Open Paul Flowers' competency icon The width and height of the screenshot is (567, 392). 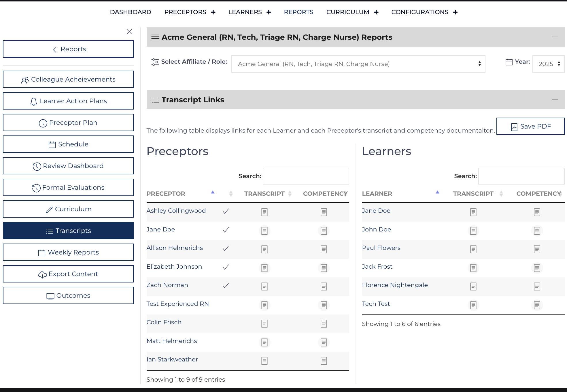pos(537,249)
